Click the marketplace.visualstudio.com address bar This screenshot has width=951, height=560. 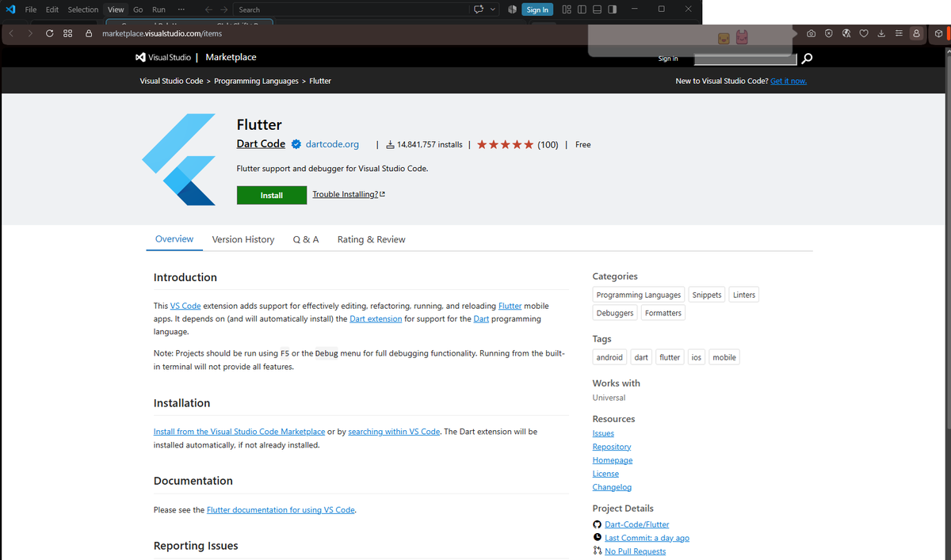coord(162,34)
